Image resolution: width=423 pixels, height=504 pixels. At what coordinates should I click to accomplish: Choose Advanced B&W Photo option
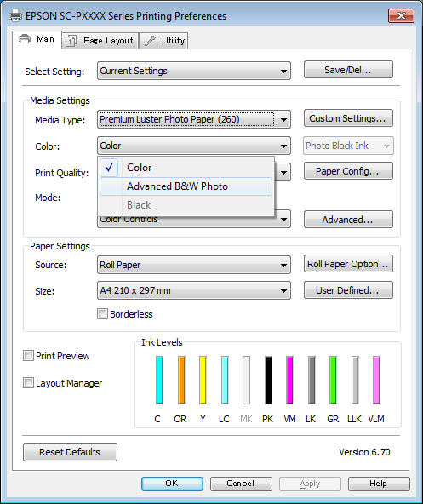pyautogui.click(x=186, y=186)
